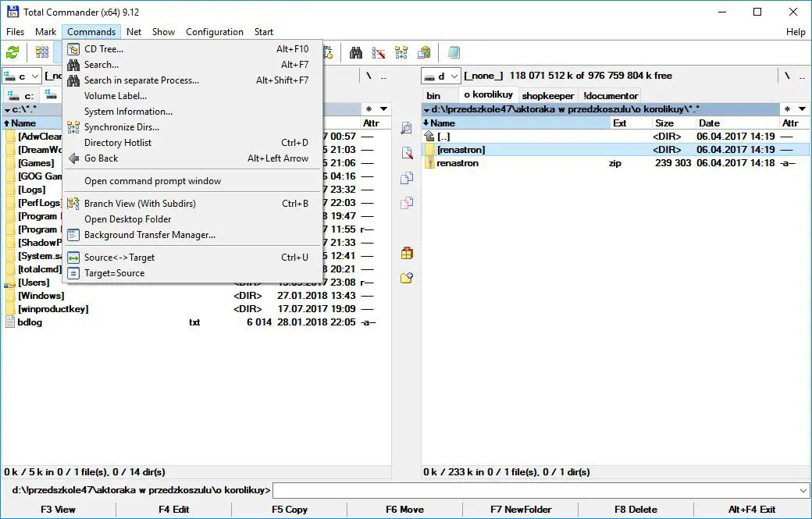Choose Open Desktop Folder entry
The height and width of the screenshot is (519, 812).
click(193, 219)
